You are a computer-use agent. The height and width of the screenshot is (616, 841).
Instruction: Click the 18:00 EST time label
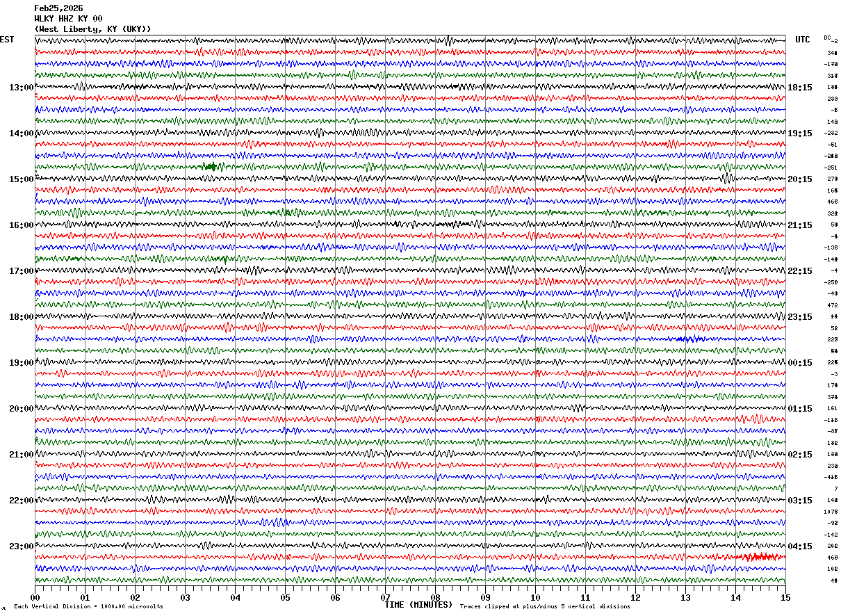click(22, 317)
